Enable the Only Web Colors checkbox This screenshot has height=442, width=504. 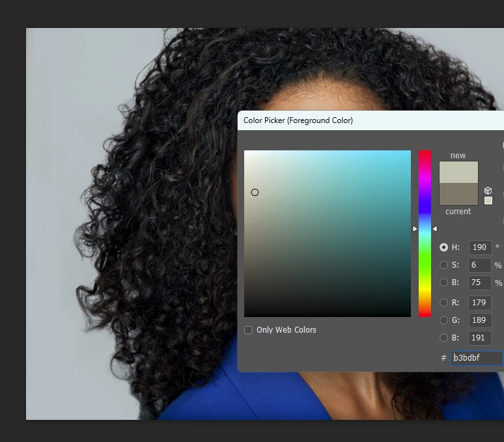248,330
